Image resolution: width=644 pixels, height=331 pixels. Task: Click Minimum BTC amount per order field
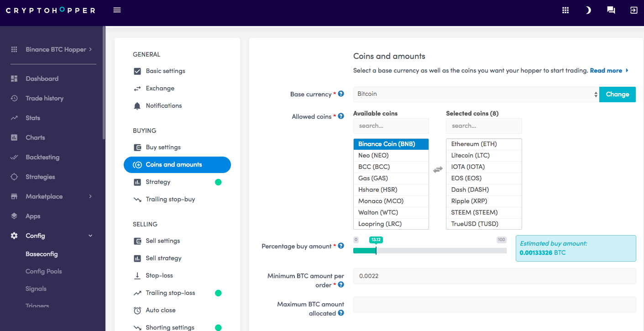494,276
